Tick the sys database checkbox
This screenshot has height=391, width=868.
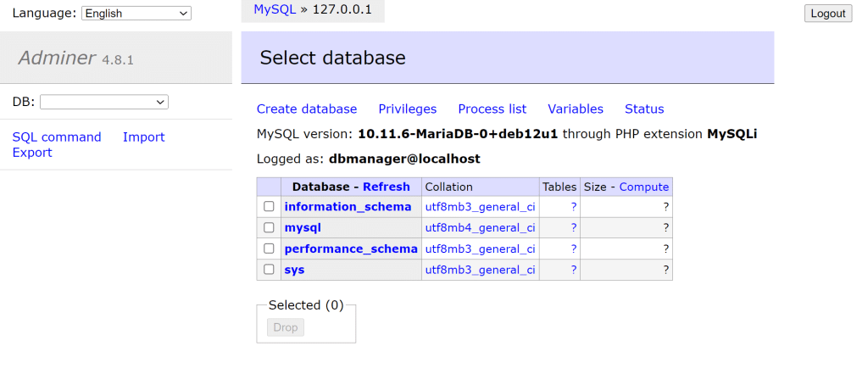pos(269,270)
